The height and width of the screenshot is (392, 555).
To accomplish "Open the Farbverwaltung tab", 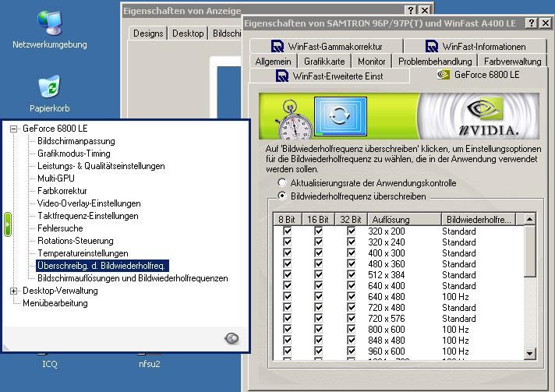I will point(513,62).
